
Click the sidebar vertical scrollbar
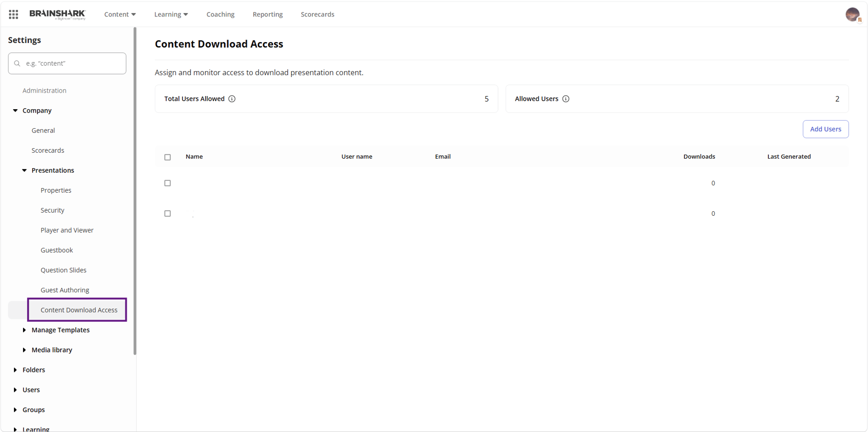point(135,191)
